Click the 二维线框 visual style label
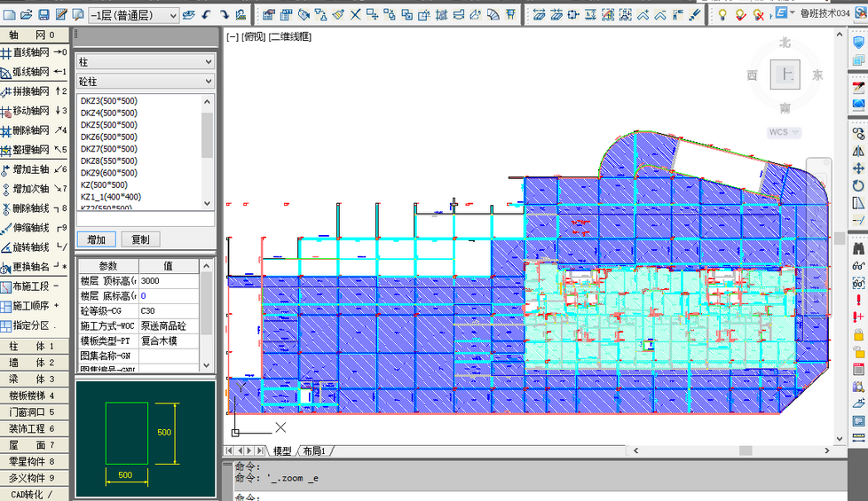 tap(290, 36)
